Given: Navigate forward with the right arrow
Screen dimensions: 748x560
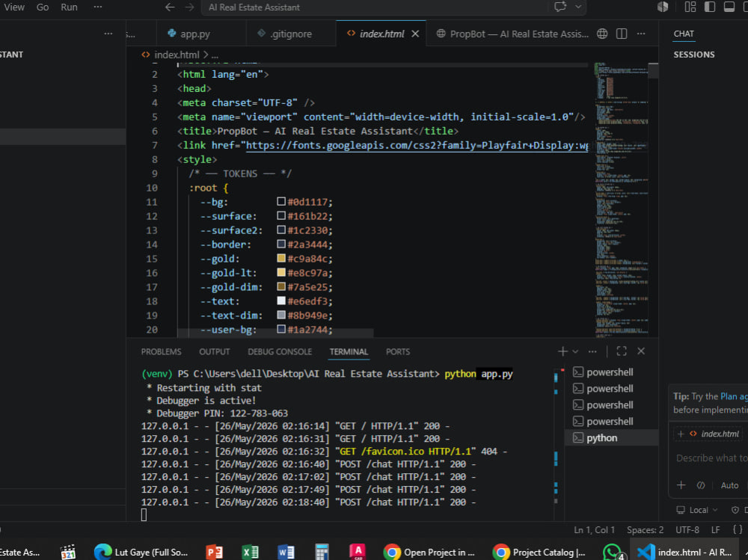Looking at the screenshot, I should pos(189,7).
